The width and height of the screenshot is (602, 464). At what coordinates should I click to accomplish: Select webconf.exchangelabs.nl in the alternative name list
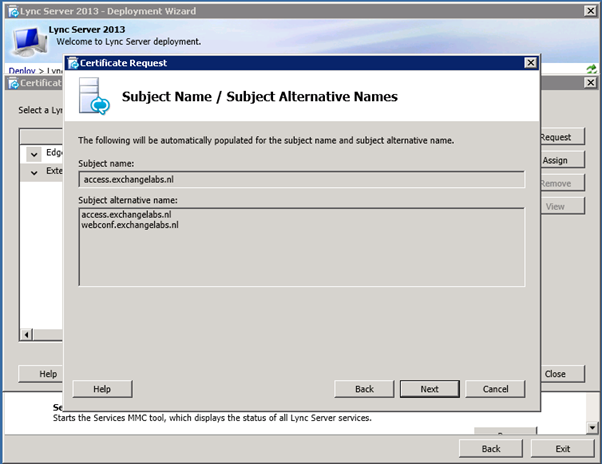tap(131, 225)
